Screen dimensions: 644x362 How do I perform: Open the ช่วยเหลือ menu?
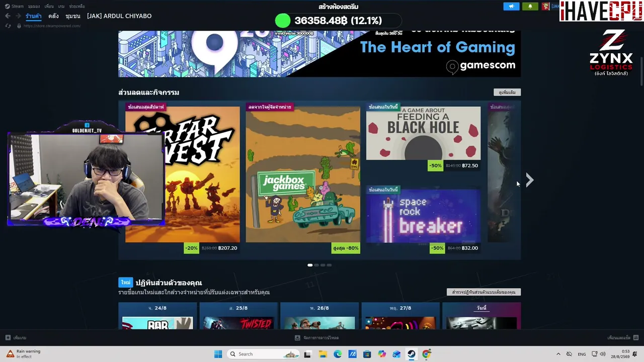(x=77, y=6)
